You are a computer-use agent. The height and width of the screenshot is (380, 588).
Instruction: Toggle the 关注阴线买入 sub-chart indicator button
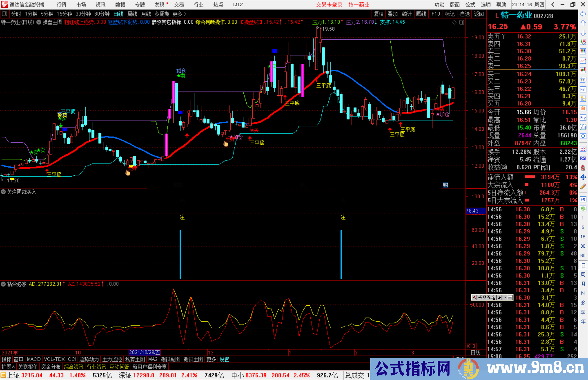click(3, 192)
